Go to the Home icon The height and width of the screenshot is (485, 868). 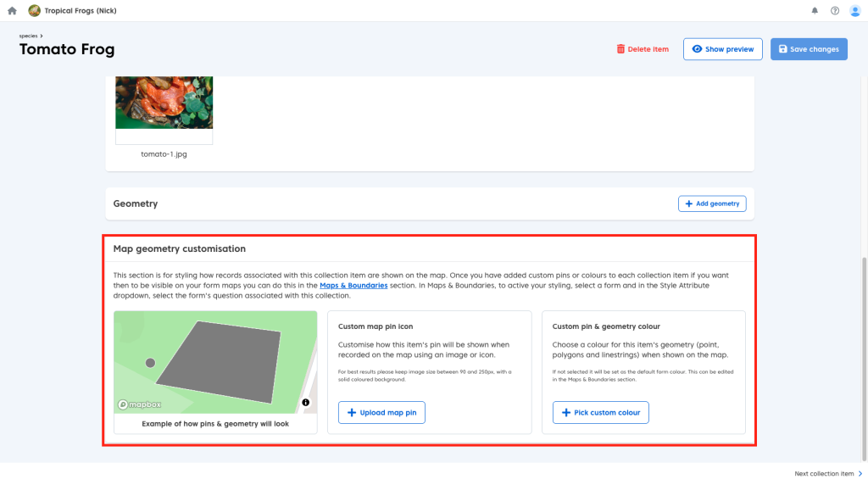coord(12,11)
